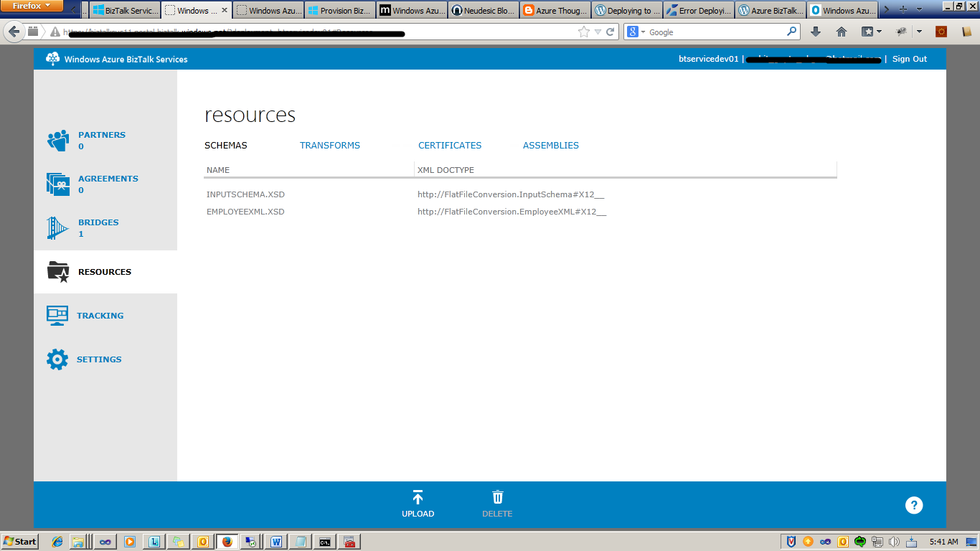This screenshot has height=551, width=980.
Task: Click the FlatFileConversion.EmployeeXML#X12 doctype value
Action: (512, 212)
